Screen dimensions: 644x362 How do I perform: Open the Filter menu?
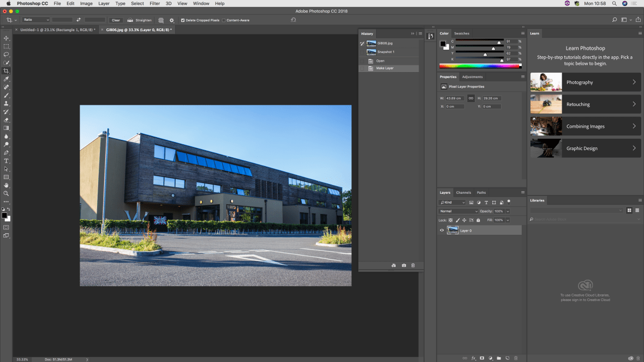(x=154, y=3)
